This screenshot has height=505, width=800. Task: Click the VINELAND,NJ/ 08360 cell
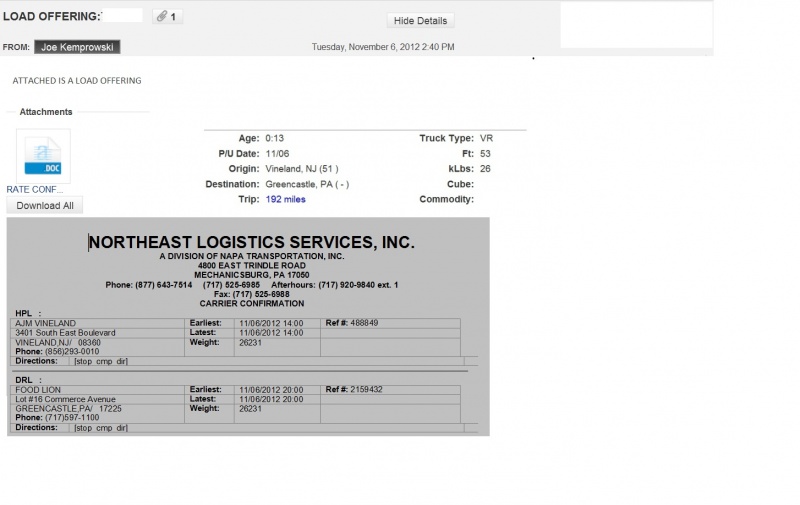[58, 342]
